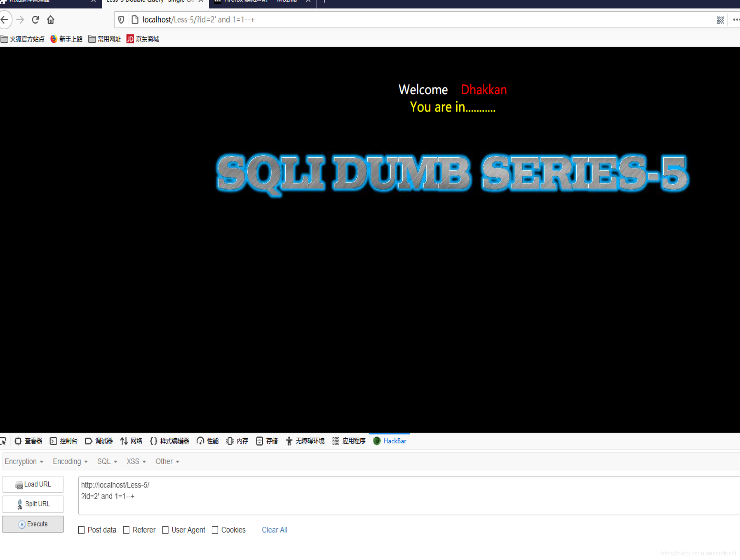Click the shield tracking protection icon
Image resolution: width=740 pixels, height=560 pixels.
121,20
